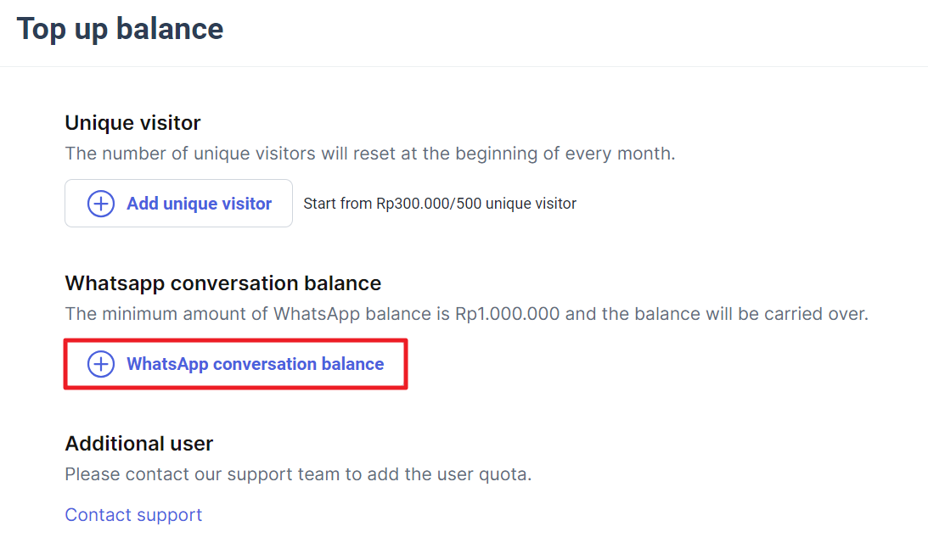Click the Whatsapp conversation balance section heading
The width and height of the screenshot is (928, 560).
[x=223, y=283]
